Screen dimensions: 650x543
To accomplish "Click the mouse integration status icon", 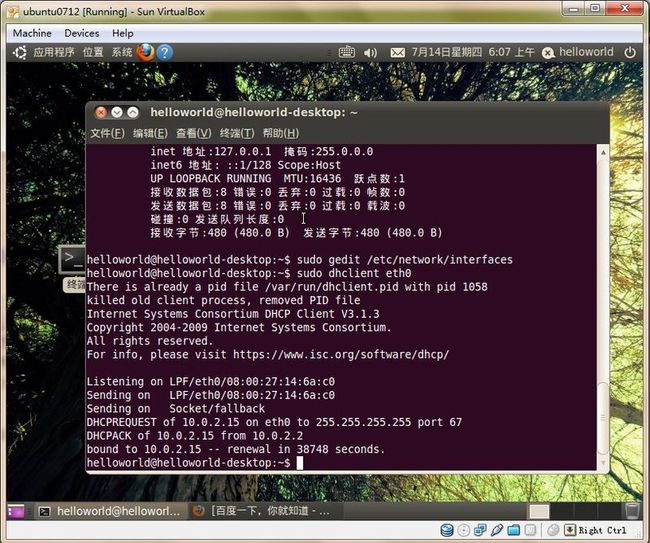I will 553,530.
